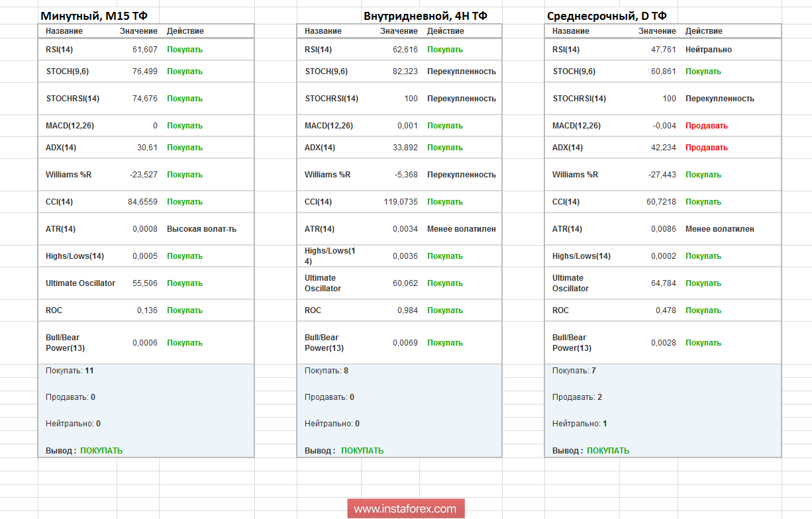Click ПОКУПАТЬ conclusion in the 4H summary
The width and height of the screenshot is (812, 519).
pyautogui.click(x=362, y=451)
